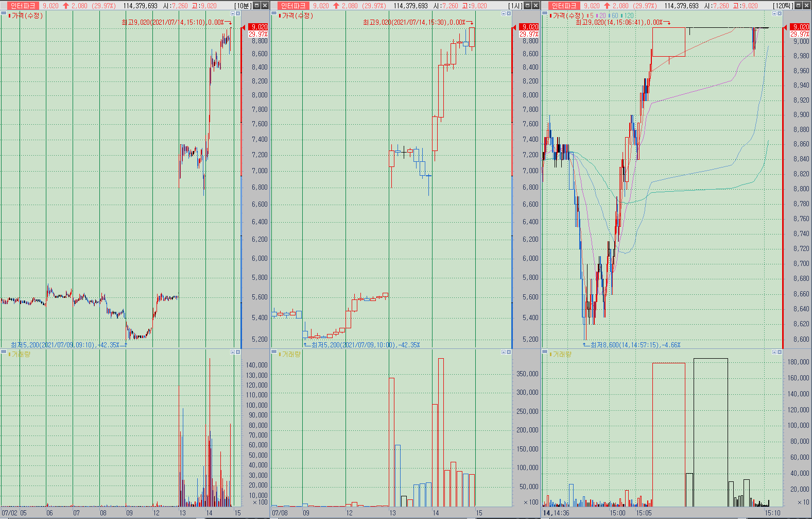Select the 5 moving average legend

[591, 15]
